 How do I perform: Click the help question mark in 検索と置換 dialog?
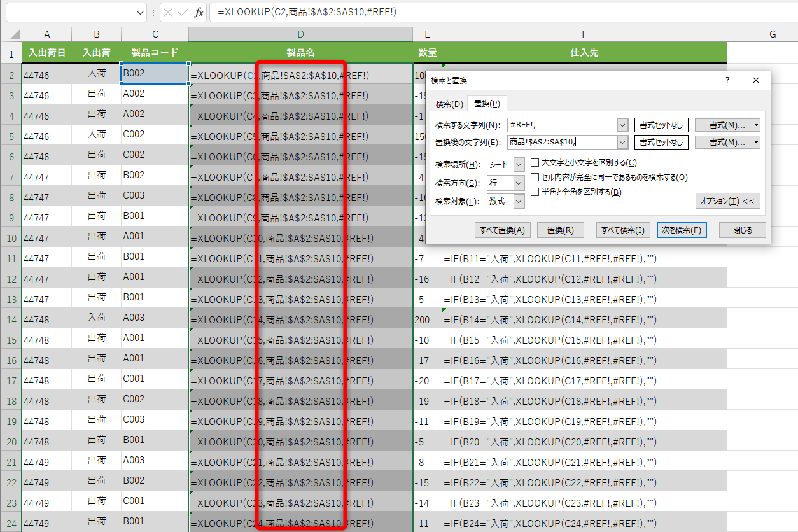pos(727,80)
